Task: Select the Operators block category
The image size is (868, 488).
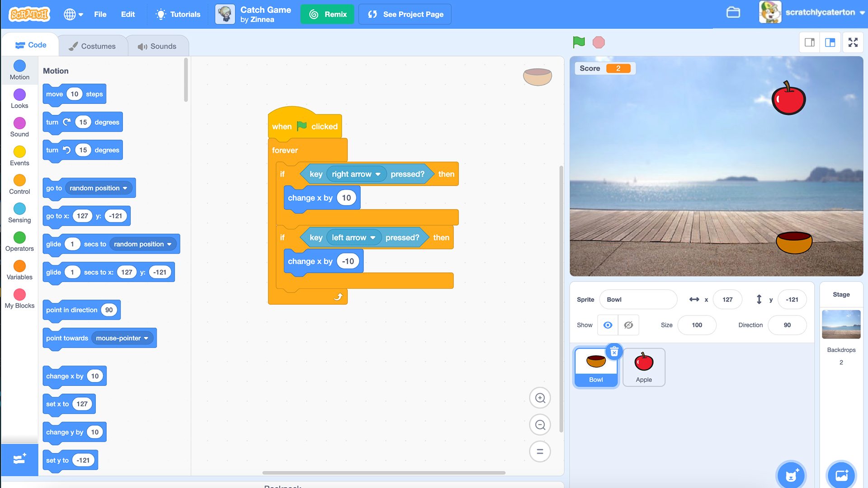Action: coord(19,242)
